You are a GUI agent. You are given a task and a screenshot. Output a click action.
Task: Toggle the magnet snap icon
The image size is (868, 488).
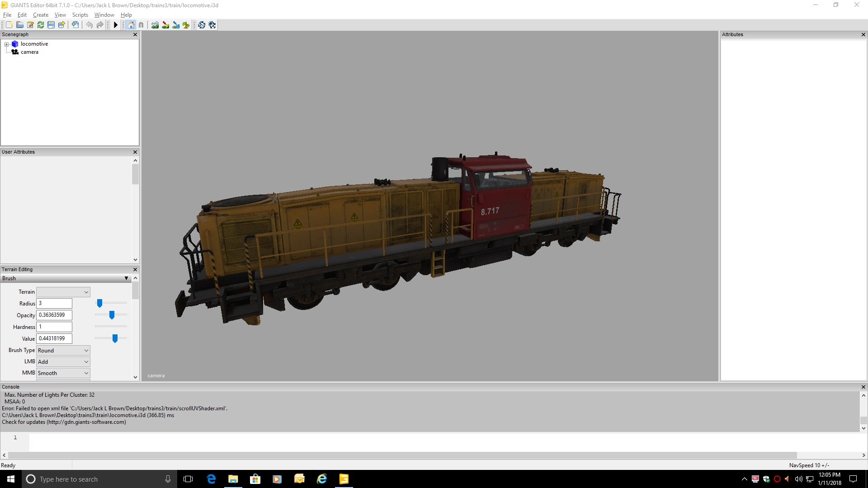pos(141,25)
